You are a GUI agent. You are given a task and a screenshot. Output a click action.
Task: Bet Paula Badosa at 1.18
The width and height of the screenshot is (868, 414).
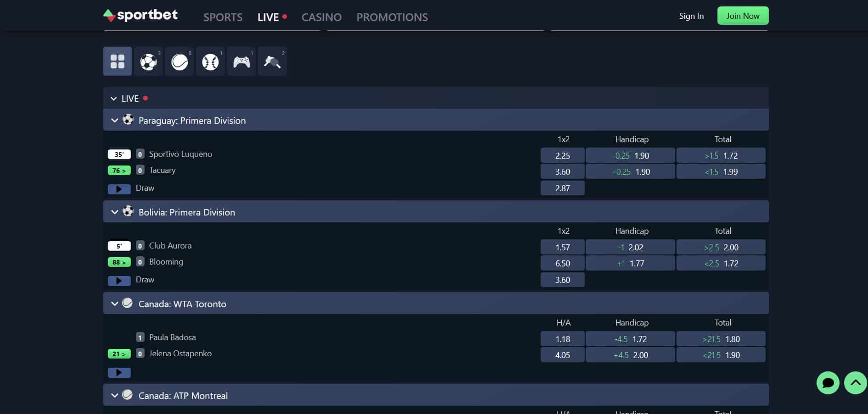click(x=563, y=339)
